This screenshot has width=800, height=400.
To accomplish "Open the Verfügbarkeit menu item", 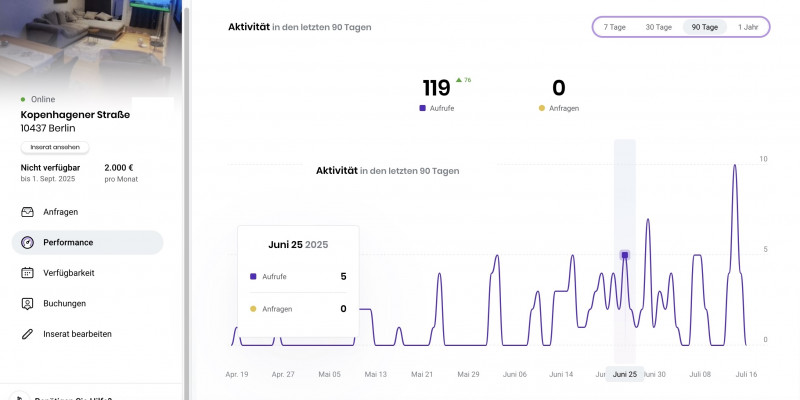I will [87, 273].
